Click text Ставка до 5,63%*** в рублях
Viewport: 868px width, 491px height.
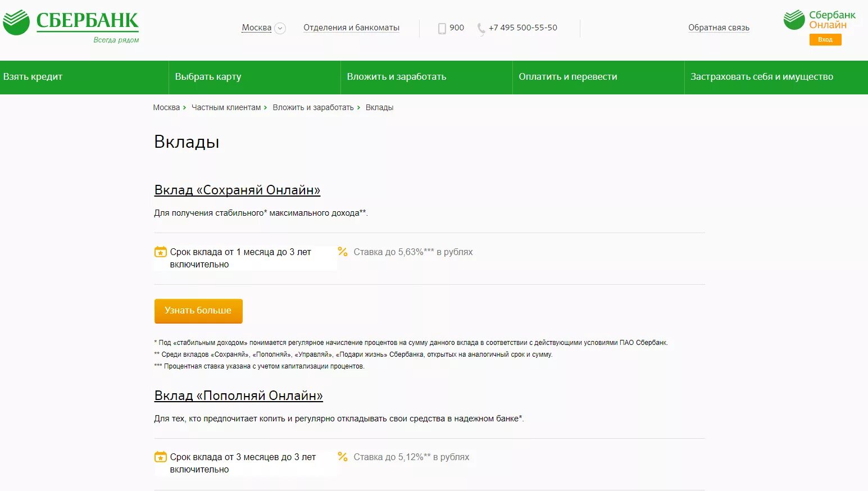click(x=413, y=252)
